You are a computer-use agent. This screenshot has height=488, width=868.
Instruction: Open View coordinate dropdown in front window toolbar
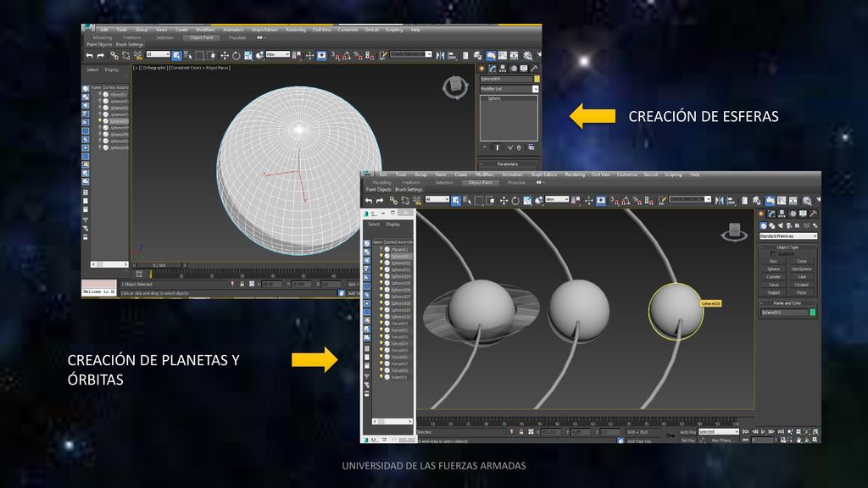pyautogui.click(x=557, y=199)
